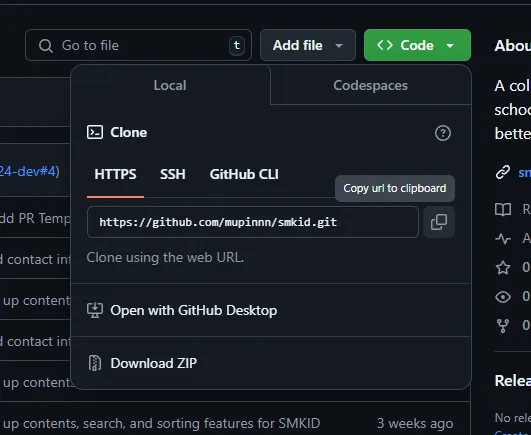Click the watchers eye icon in sidebar
Viewport: 531px width, 435px height.
503,297
